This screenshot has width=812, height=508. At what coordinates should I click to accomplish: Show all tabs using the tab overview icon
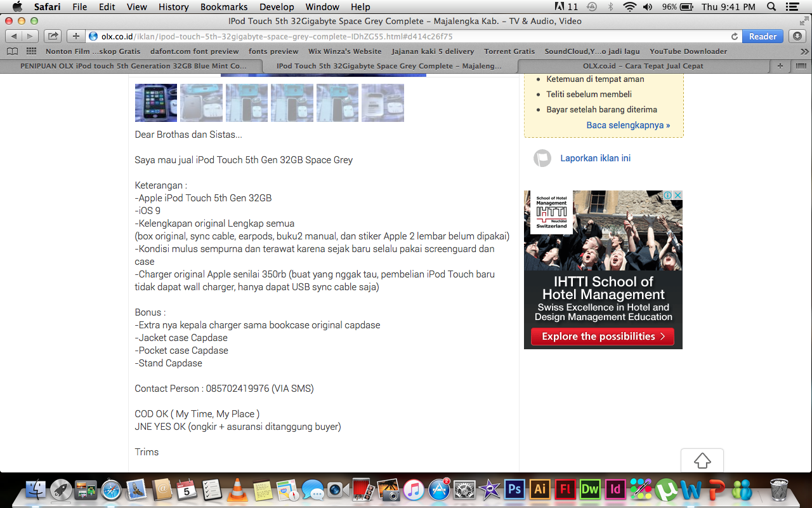coord(801,66)
